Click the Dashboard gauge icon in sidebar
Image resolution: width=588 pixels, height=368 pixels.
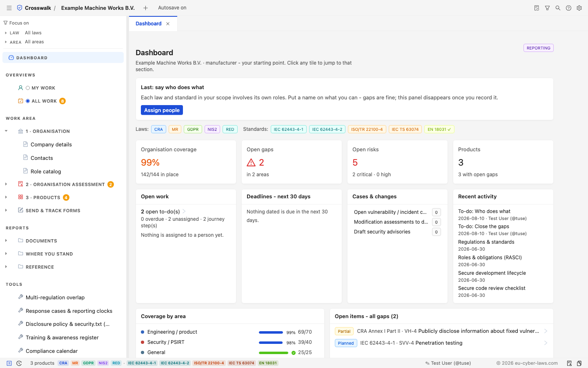[11, 58]
